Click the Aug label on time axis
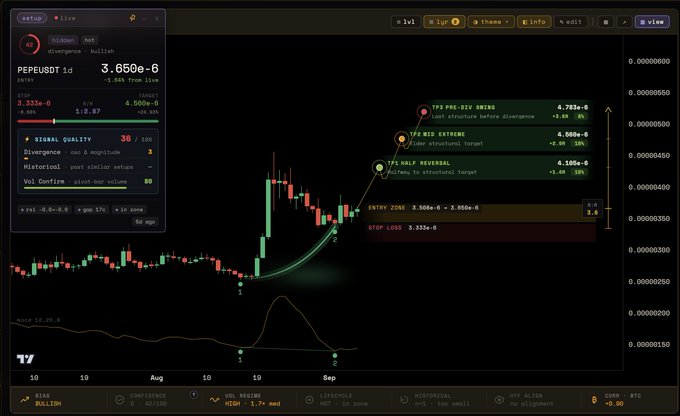 pos(157,378)
